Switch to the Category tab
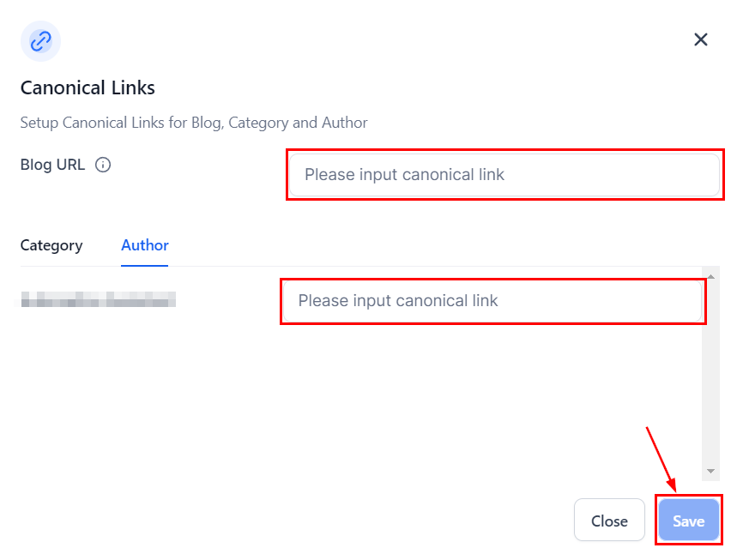This screenshot has height=560, width=743. click(x=51, y=245)
